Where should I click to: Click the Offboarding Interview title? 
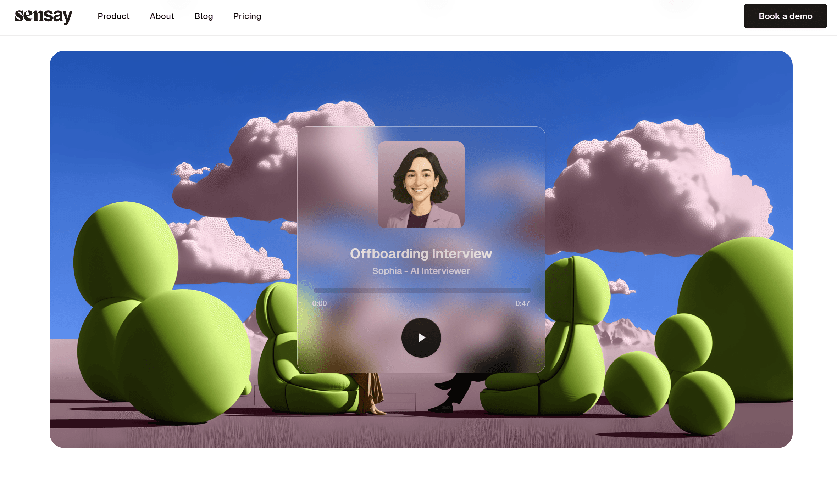click(421, 254)
